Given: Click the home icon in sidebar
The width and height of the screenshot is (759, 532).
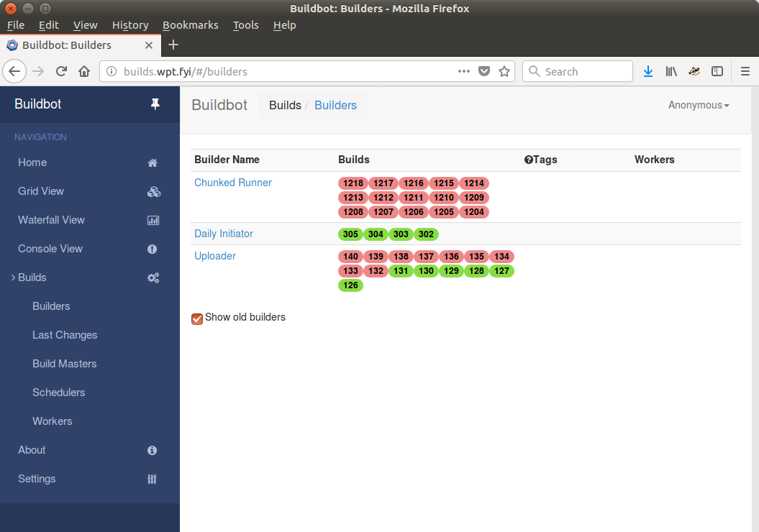Looking at the screenshot, I should point(153,162).
